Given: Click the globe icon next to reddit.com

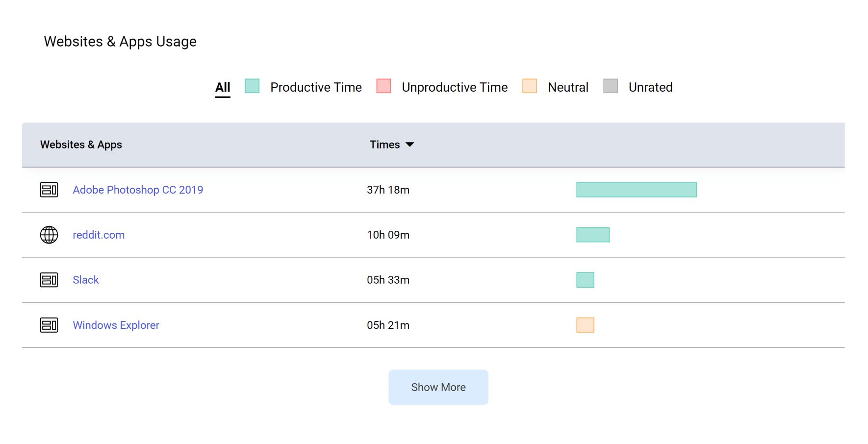Looking at the screenshot, I should point(49,235).
